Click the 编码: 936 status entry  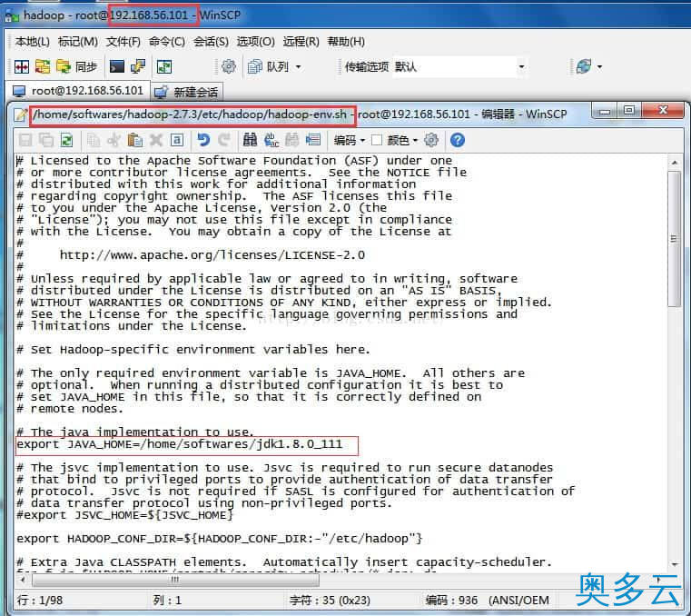point(488,601)
